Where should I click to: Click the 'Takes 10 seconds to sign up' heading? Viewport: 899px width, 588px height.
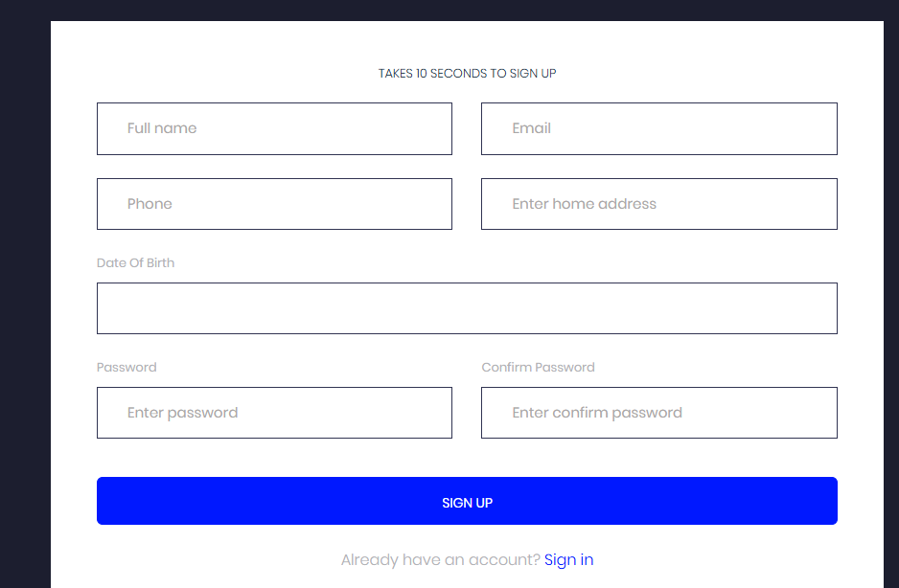point(467,74)
